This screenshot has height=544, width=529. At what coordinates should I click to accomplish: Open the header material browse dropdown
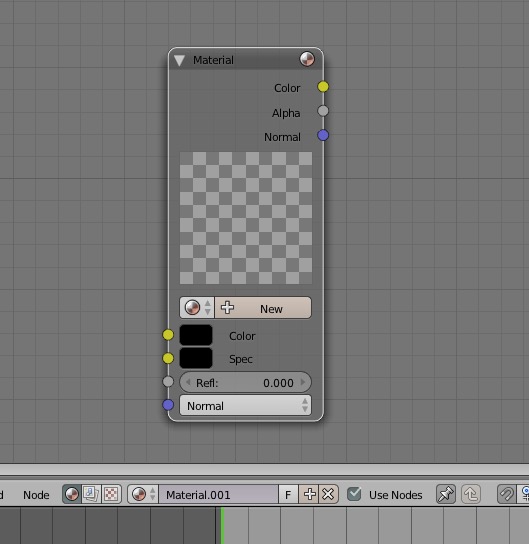tap(143, 494)
